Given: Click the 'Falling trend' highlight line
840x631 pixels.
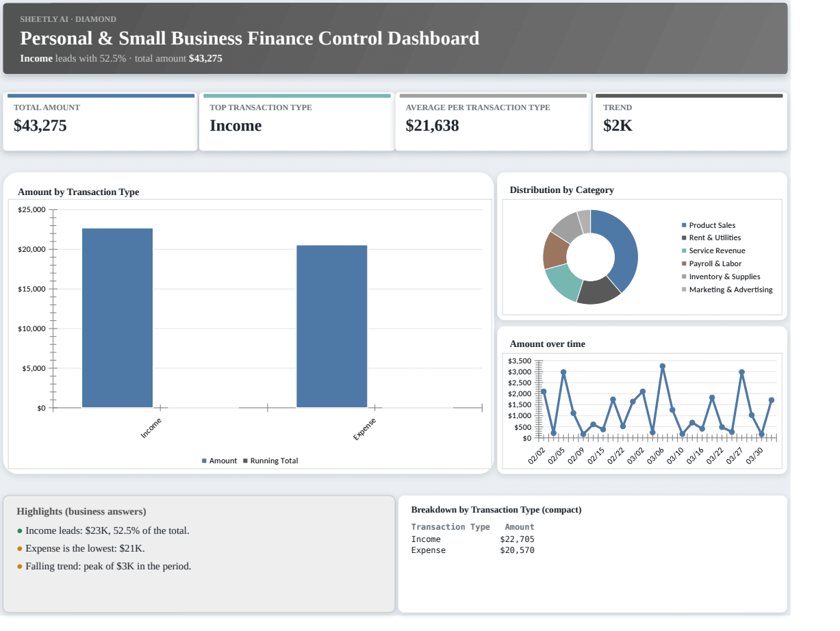Looking at the screenshot, I should point(104,566).
